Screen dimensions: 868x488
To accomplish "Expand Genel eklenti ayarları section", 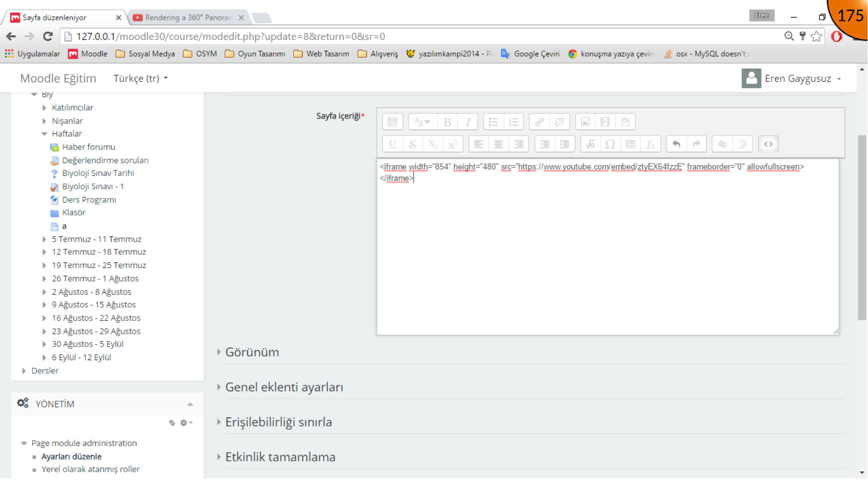I will coord(284,387).
